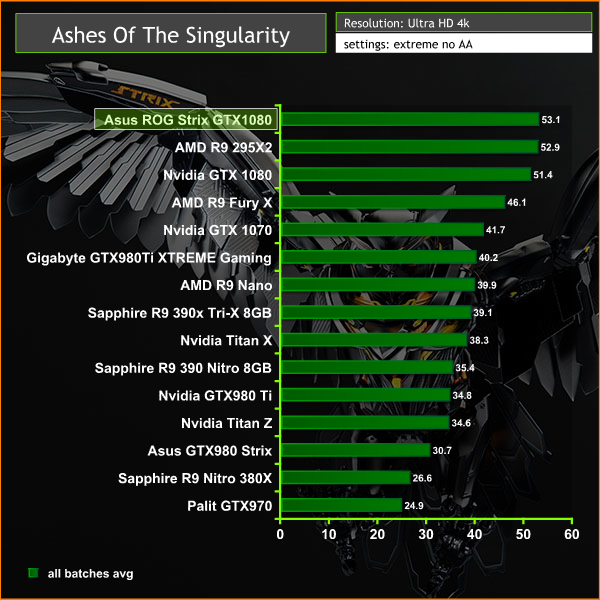Click the 'settings: extreme no AA' label
This screenshot has height=600, width=600.
(x=408, y=44)
